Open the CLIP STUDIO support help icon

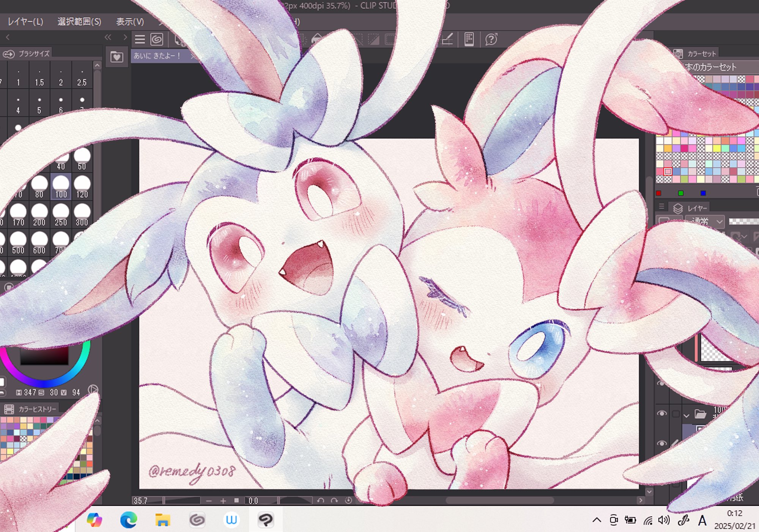pos(491,39)
